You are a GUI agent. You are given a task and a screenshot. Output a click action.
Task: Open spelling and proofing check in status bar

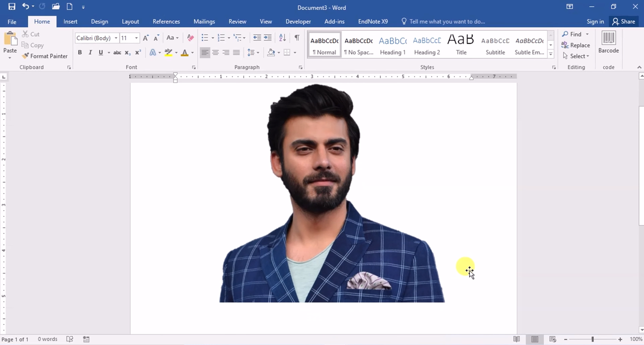[70, 339]
